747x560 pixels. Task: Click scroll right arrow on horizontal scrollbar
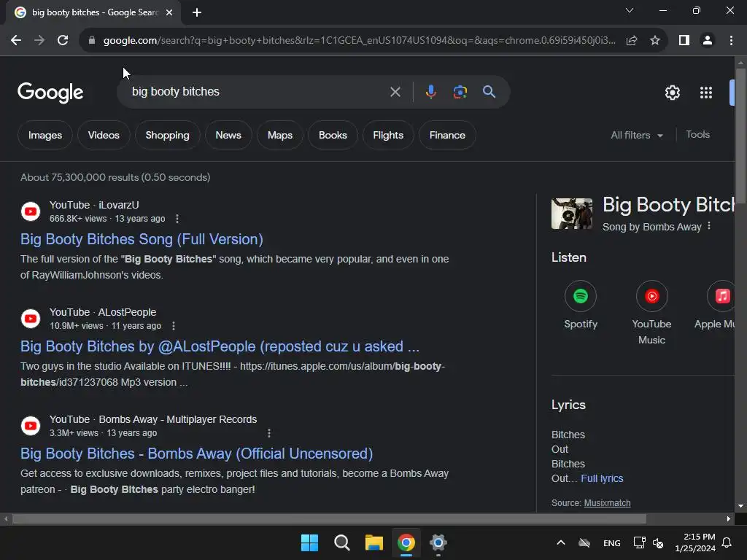click(729, 518)
